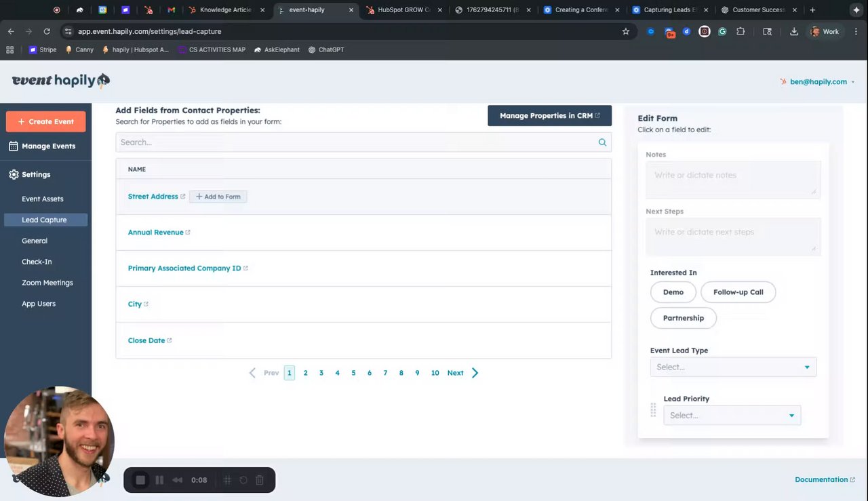The image size is (868, 501).
Task: Click the Annual Revenue property link
Action: [155, 233]
